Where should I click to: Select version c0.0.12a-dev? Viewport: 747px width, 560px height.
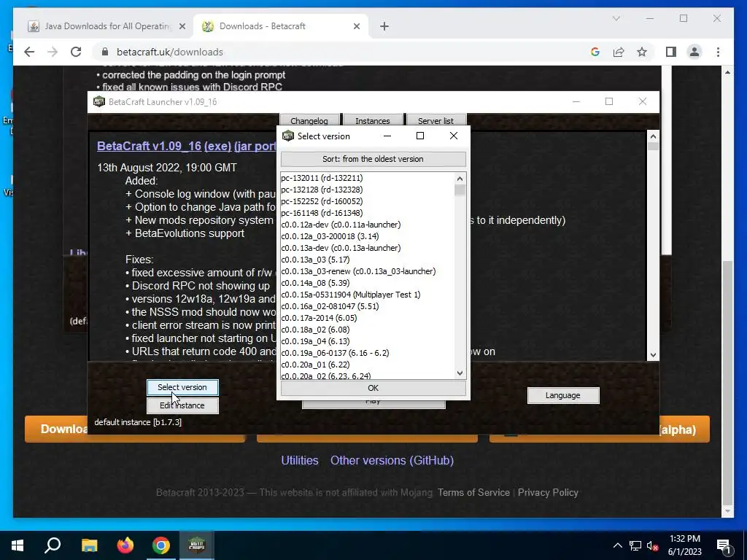pos(368,225)
